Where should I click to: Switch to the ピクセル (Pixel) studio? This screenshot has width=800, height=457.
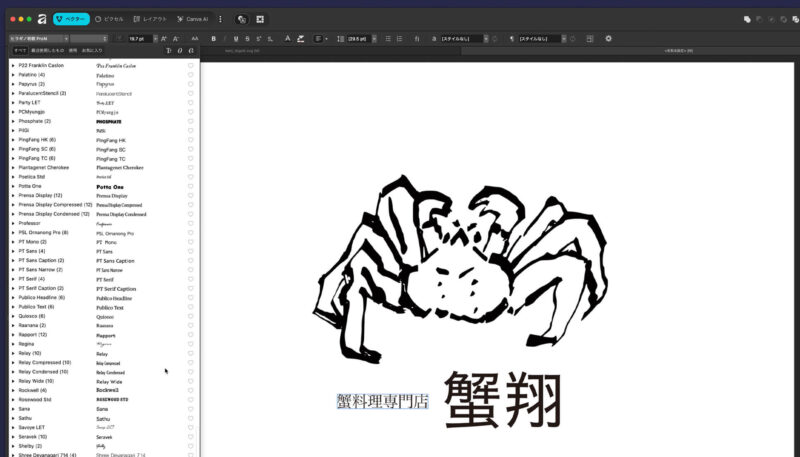[109, 19]
